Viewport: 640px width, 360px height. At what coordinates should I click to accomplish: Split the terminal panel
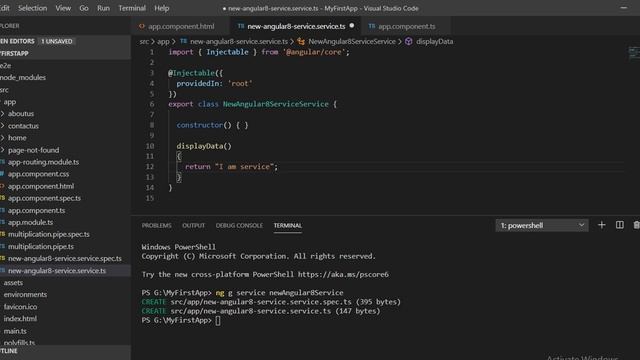tap(620, 225)
